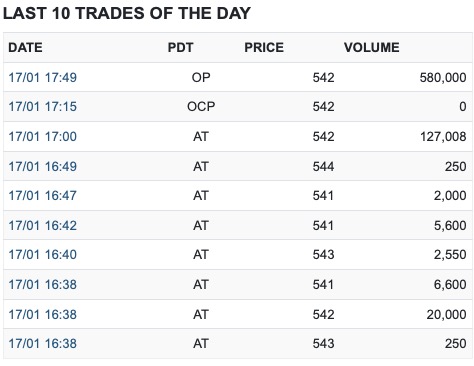The width and height of the screenshot is (474, 366).
Task: Open the 17/01 16:49 trade date link
Action: (x=43, y=167)
